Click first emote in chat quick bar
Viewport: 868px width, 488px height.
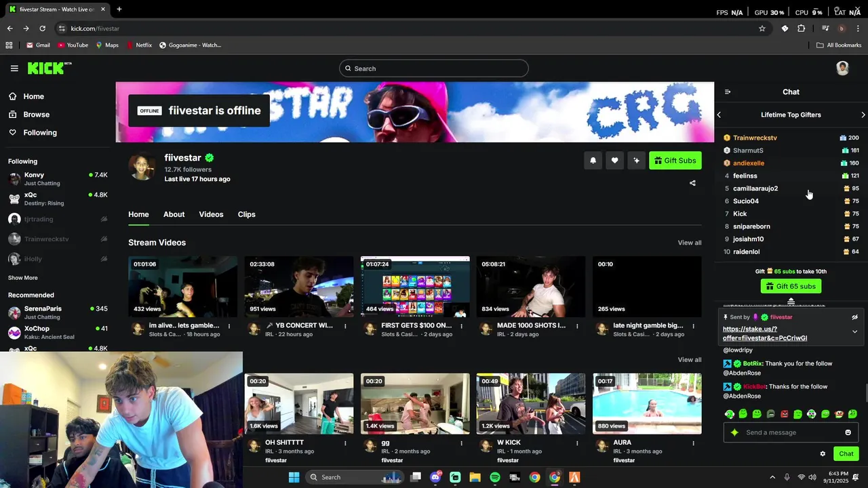(730, 413)
